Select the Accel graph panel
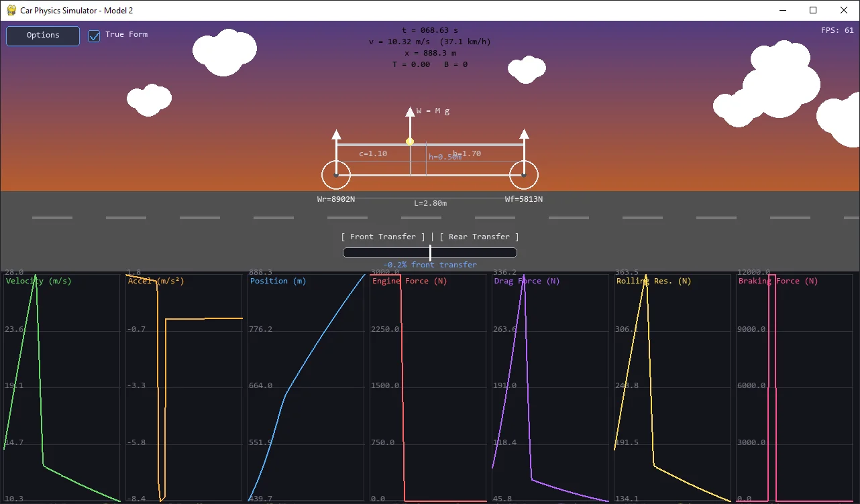860x504 pixels. (x=184, y=387)
